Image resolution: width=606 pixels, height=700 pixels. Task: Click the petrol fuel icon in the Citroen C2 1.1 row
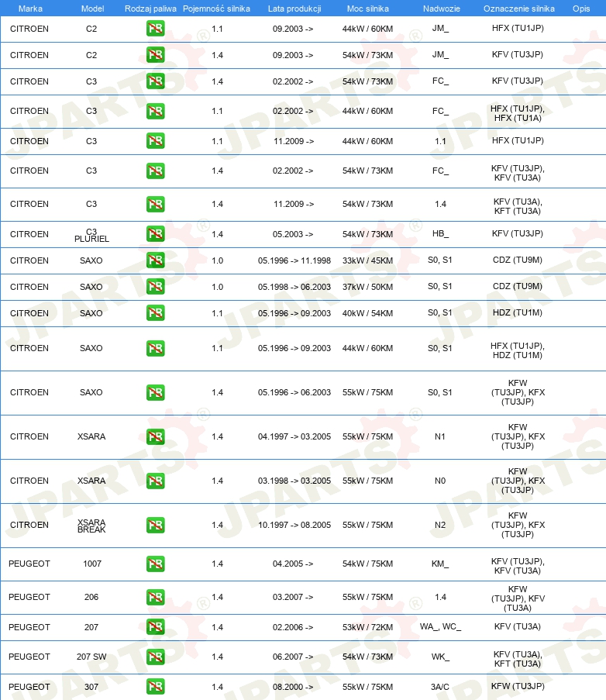coord(155,29)
